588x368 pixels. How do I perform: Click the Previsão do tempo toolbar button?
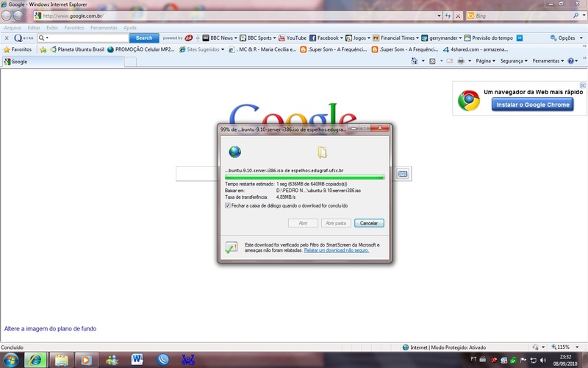click(489, 38)
